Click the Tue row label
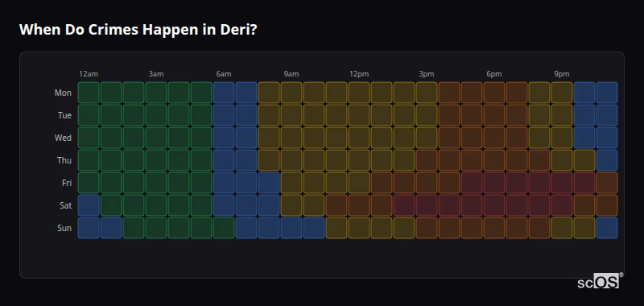644x306 pixels. pos(64,115)
